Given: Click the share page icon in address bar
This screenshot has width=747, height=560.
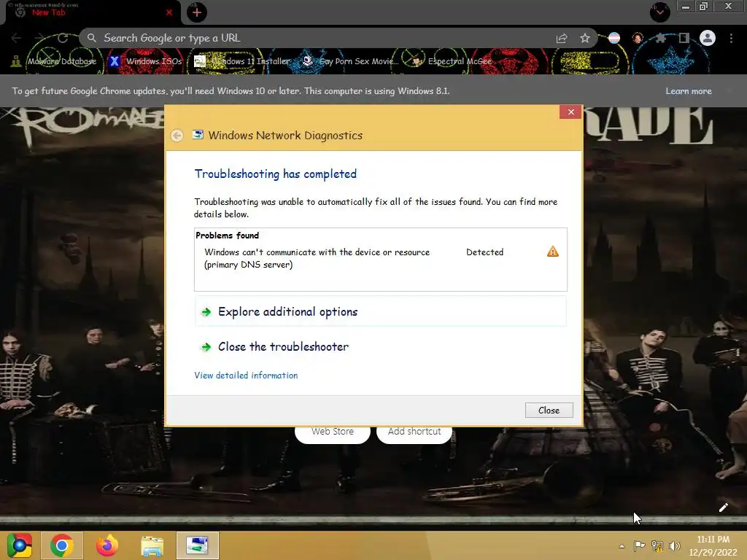Looking at the screenshot, I should [x=562, y=39].
